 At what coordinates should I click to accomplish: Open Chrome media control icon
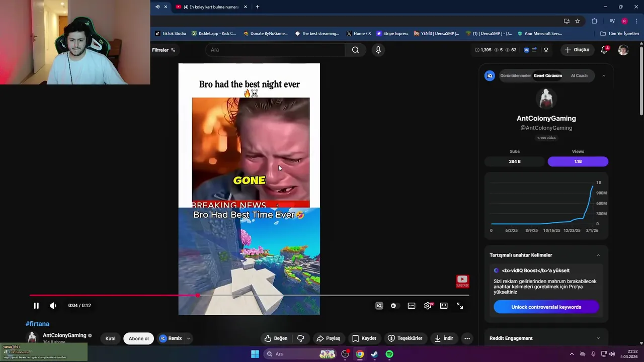coord(612,21)
